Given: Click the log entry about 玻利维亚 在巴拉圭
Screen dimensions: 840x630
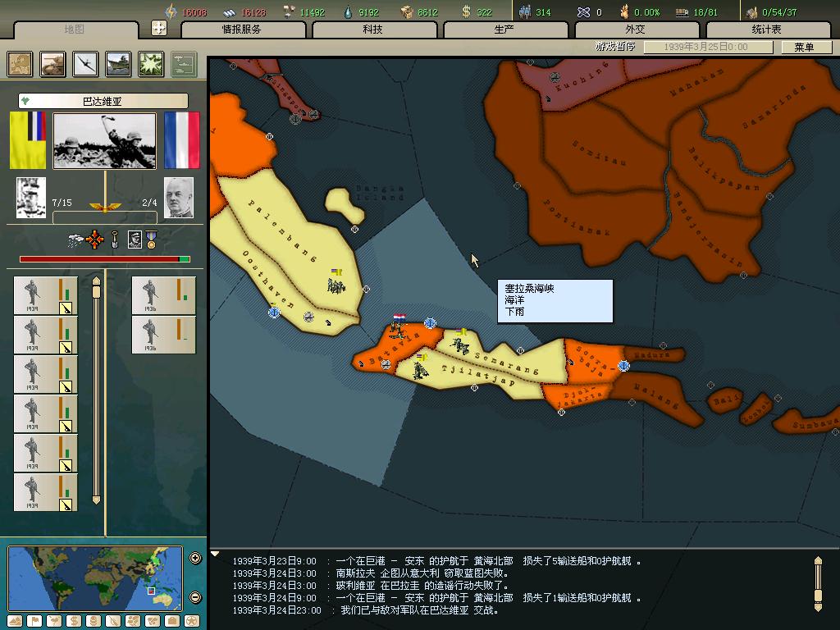Looking at the screenshot, I should (371, 586).
